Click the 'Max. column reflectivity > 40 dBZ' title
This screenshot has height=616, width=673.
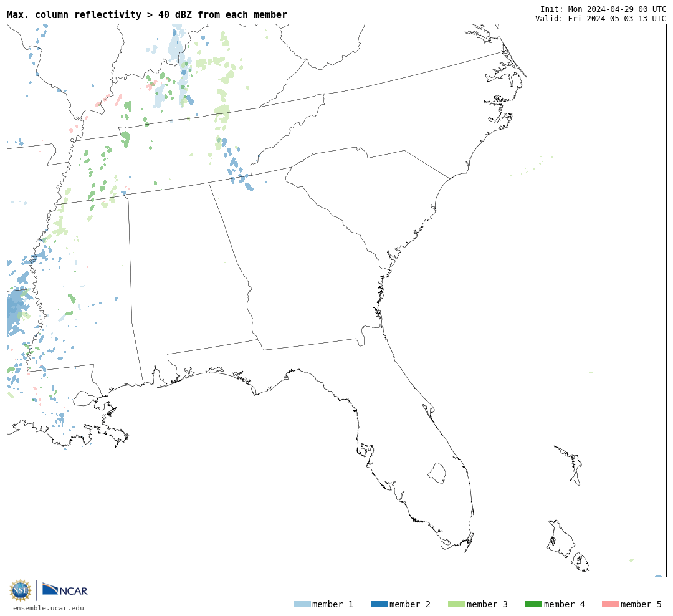click(147, 14)
